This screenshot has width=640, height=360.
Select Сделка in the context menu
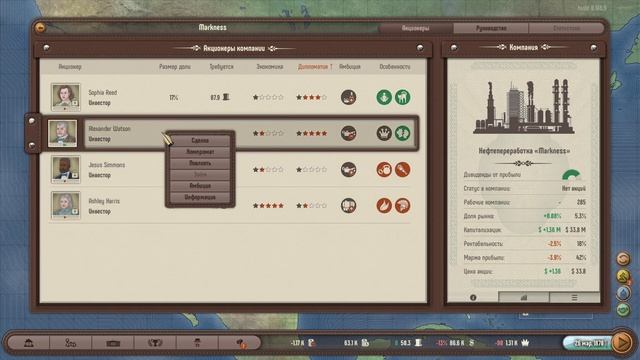[200, 140]
